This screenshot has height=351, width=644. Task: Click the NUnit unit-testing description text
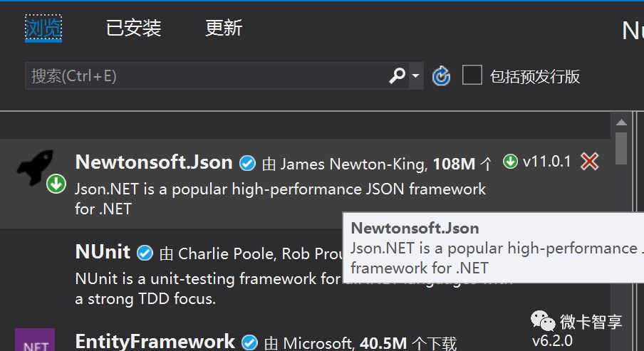pos(208,289)
